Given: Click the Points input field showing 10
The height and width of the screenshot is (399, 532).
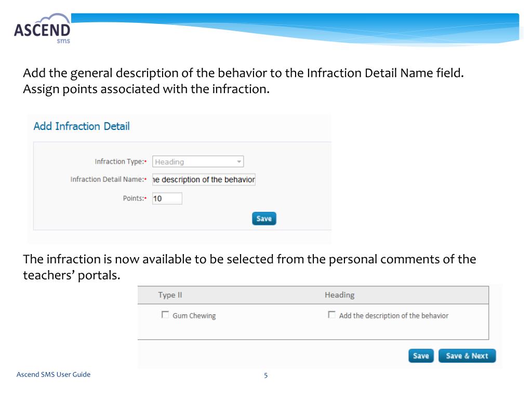Looking at the screenshot, I should (x=167, y=198).
